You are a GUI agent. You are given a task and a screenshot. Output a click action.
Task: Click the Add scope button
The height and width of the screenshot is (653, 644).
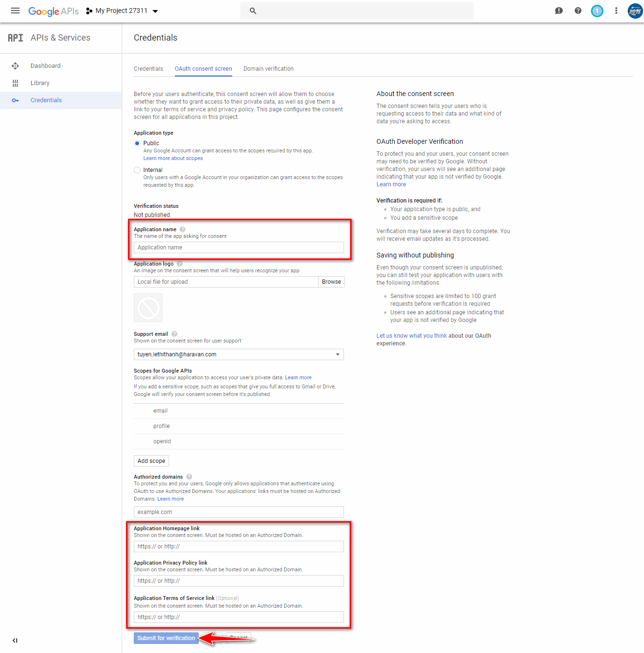coord(151,461)
